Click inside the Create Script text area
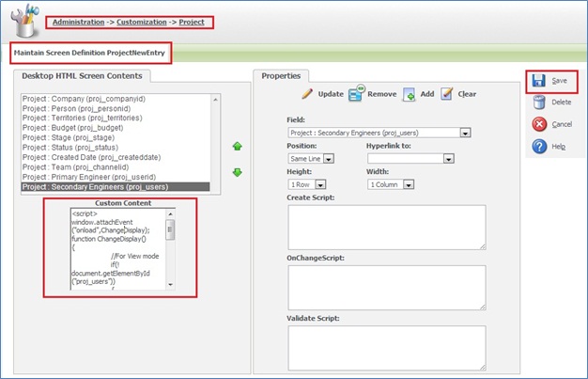This screenshot has height=379, width=588. click(x=387, y=228)
